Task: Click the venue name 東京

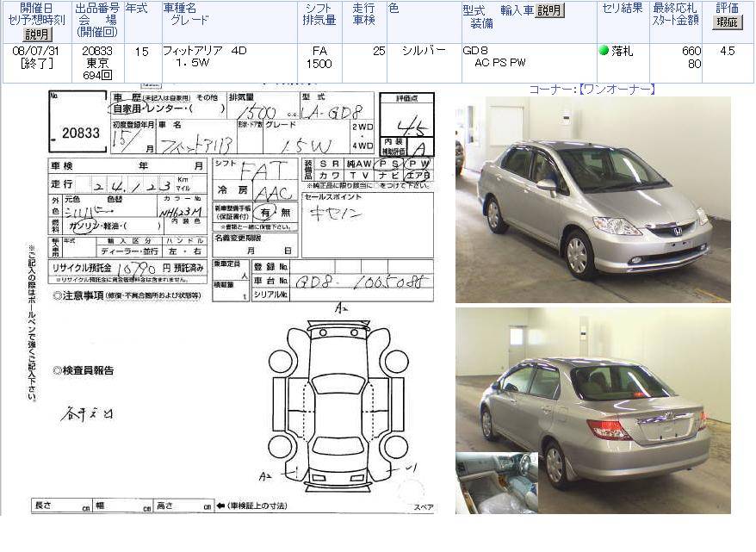Action: 97,63
